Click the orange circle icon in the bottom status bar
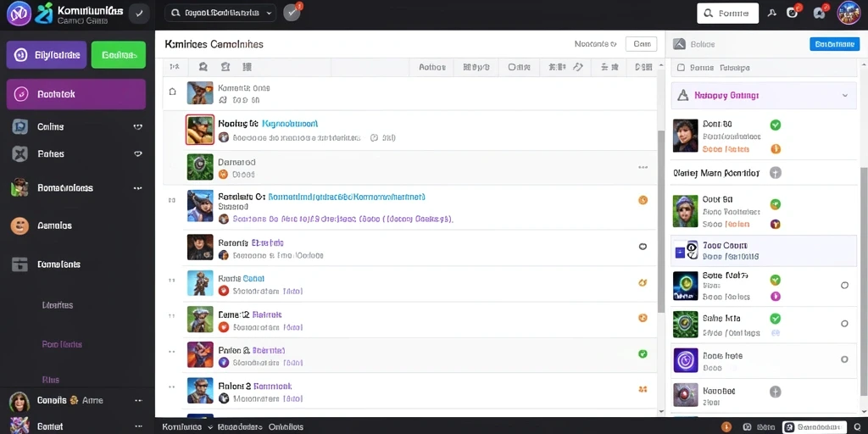Viewport: 868px width, 434px height. coord(726,427)
